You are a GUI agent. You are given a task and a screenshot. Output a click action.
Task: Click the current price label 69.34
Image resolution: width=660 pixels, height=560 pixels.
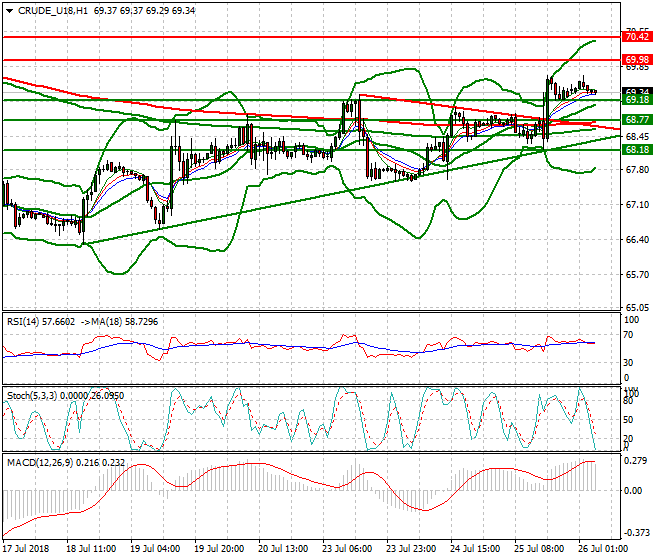[637, 91]
